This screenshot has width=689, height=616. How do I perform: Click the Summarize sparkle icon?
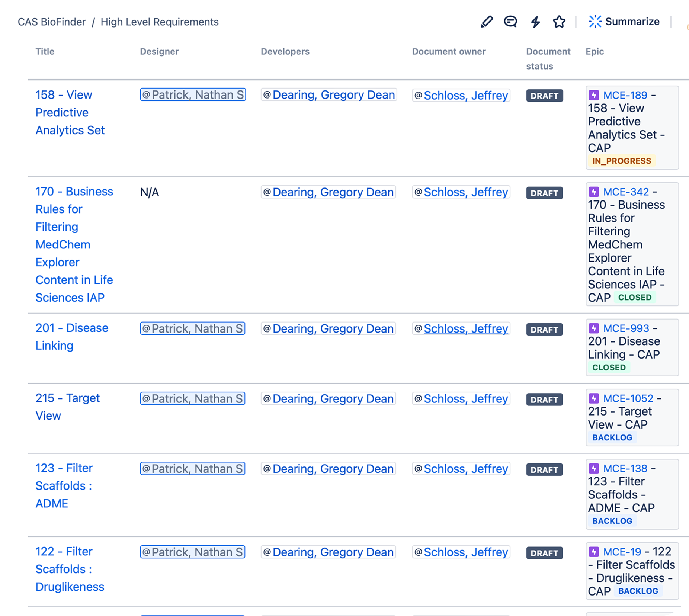pyautogui.click(x=596, y=21)
